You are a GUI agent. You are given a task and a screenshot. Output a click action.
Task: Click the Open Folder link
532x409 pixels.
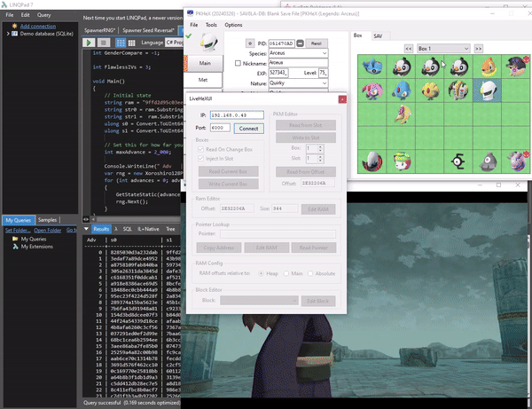48,230
